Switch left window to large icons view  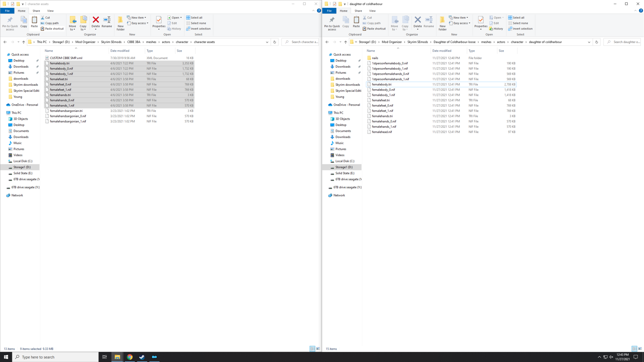tap(318, 349)
